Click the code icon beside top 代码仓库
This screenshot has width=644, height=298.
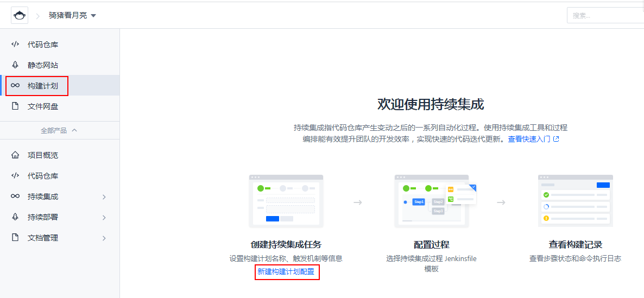coord(15,44)
